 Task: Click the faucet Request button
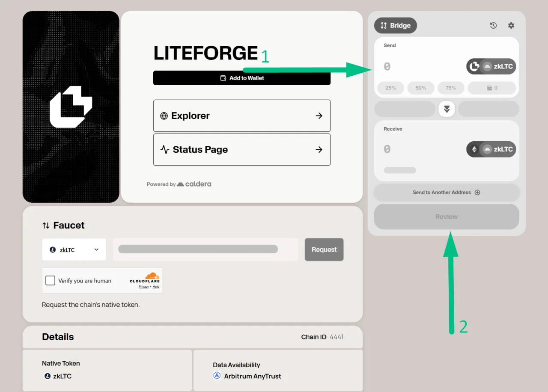(x=324, y=249)
